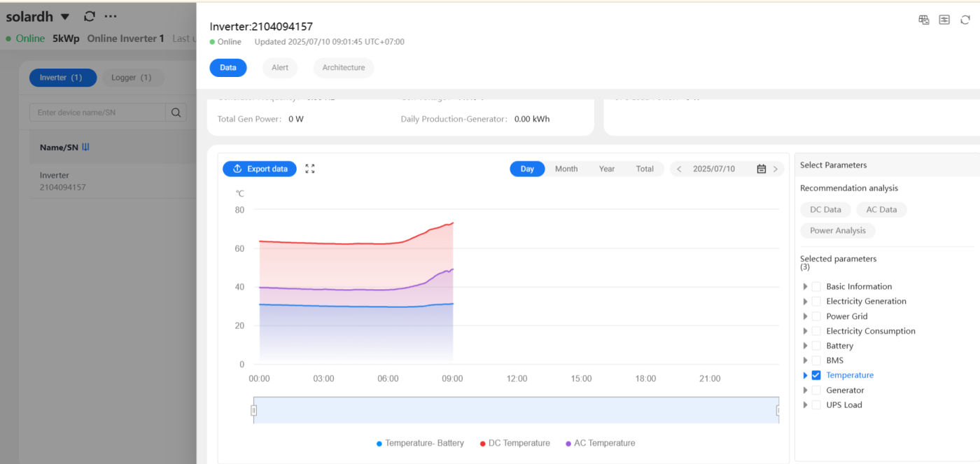Viewport: 980px width, 464px height.
Task: Open the calendar date picker icon
Action: (x=761, y=169)
